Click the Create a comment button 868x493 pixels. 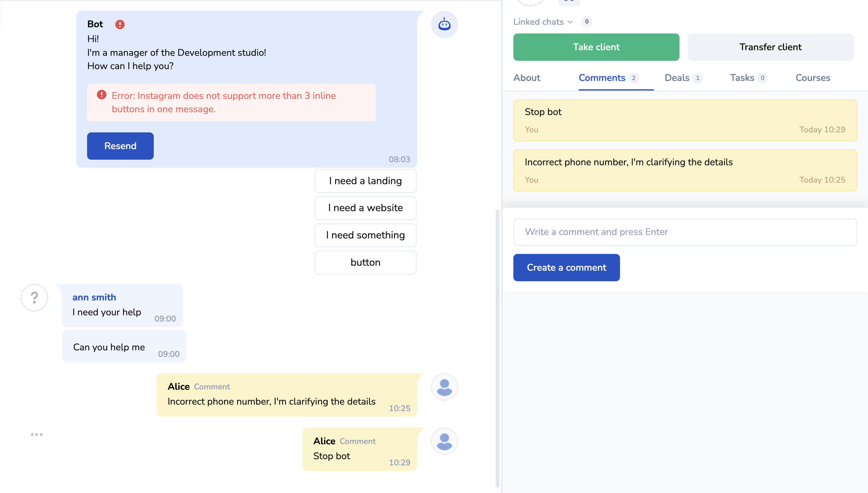566,268
